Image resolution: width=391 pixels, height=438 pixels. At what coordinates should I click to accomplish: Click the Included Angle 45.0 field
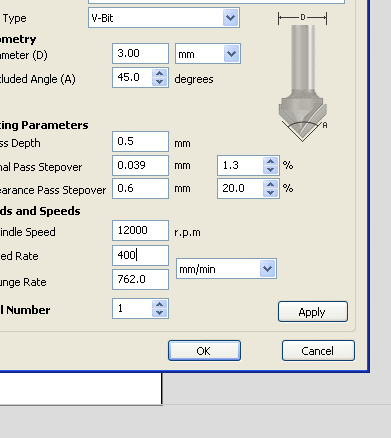point(133,77)
